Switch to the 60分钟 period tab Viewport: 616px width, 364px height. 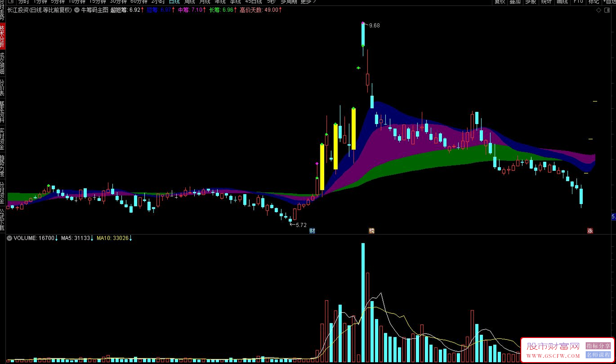coord(139,1)
